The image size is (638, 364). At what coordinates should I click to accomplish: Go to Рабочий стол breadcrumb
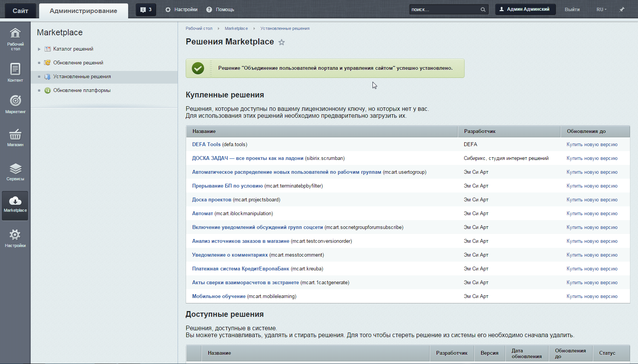[199, 28]
